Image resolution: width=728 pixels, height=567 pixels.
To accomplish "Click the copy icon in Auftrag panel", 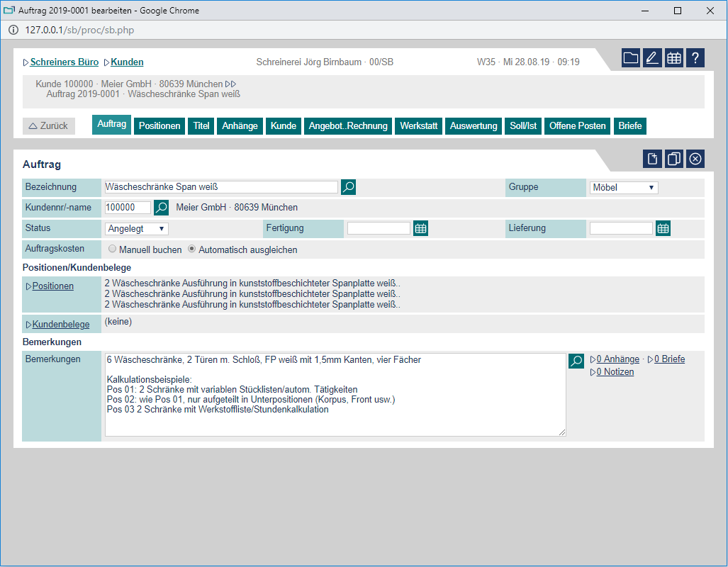I will [x=674, y=159].
